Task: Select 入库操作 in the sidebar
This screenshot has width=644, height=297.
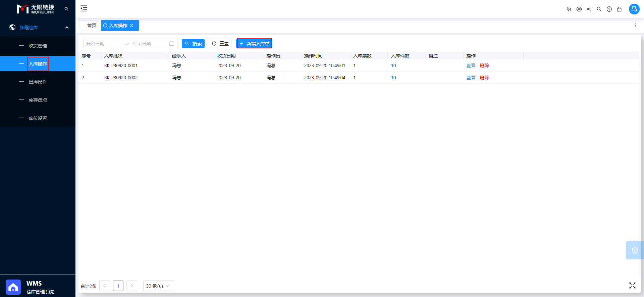Action: pyautogui.click(x=38, y=64)
